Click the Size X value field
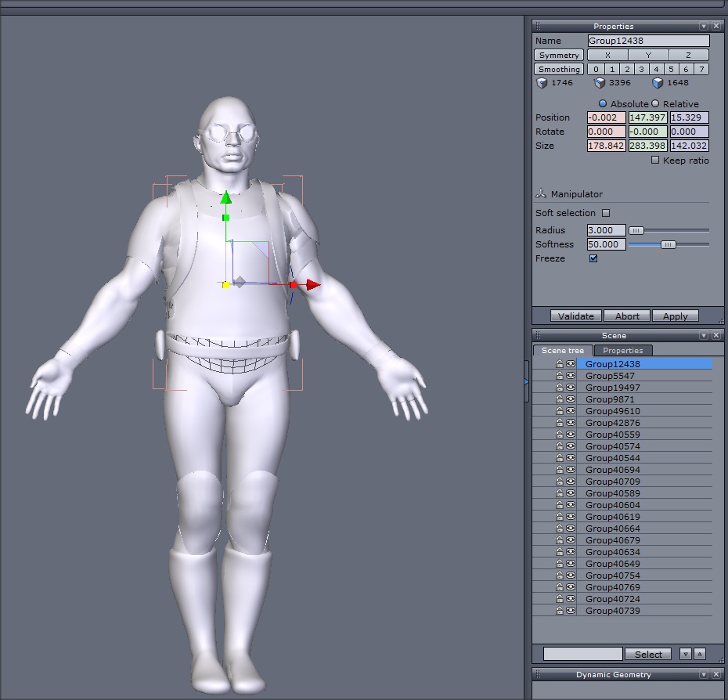Viewport: 728px width, 700px height. [x=606, y=146]
